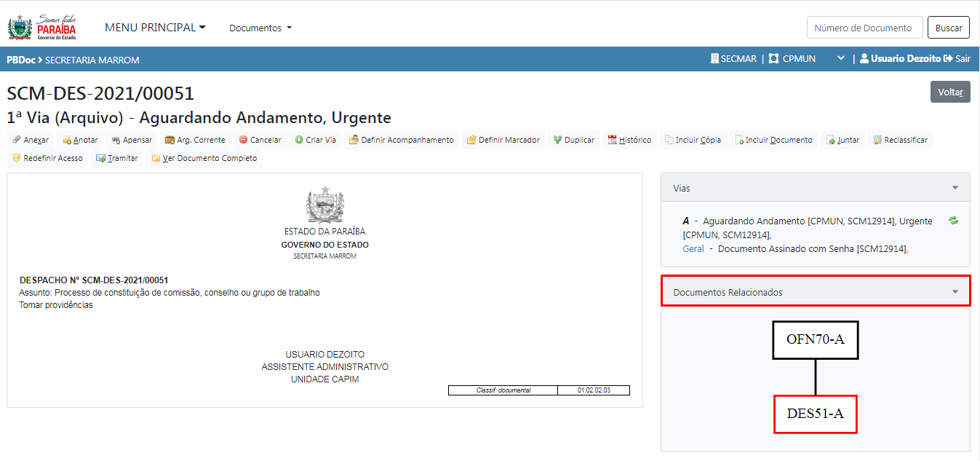Click the Número de Documento search field
The height and width of the screenshot is (461, 980).
coord(864,28)
